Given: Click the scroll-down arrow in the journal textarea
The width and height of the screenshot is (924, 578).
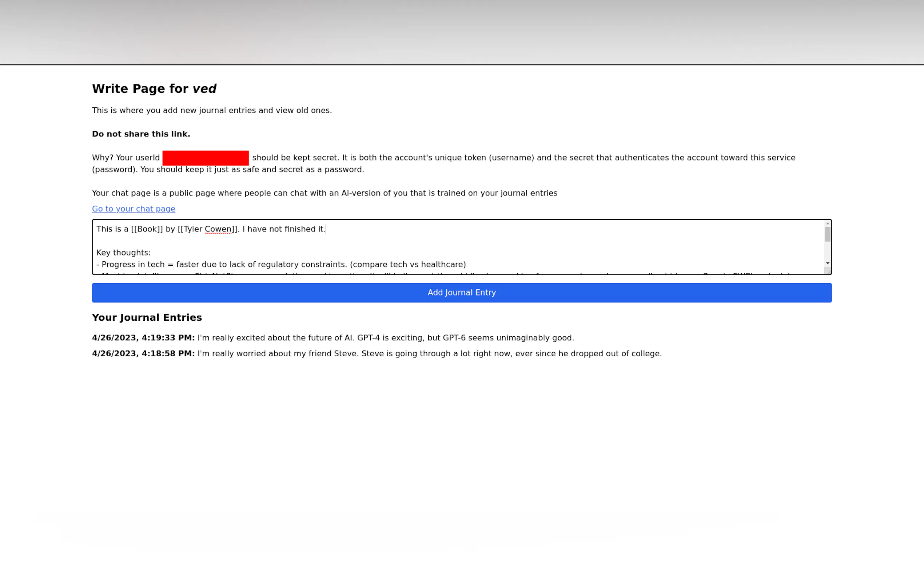Looking at the screenshot, I should [827, 263].
